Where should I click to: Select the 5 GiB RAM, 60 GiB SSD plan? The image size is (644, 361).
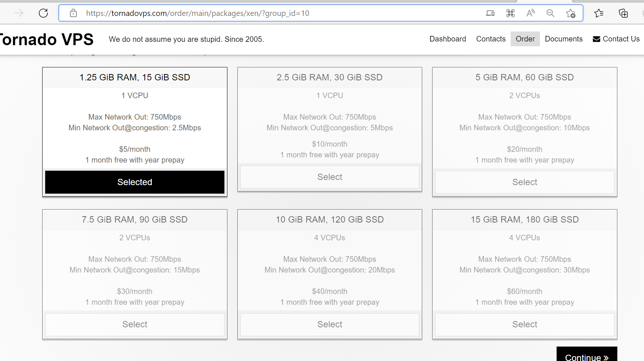coord(525,182)
